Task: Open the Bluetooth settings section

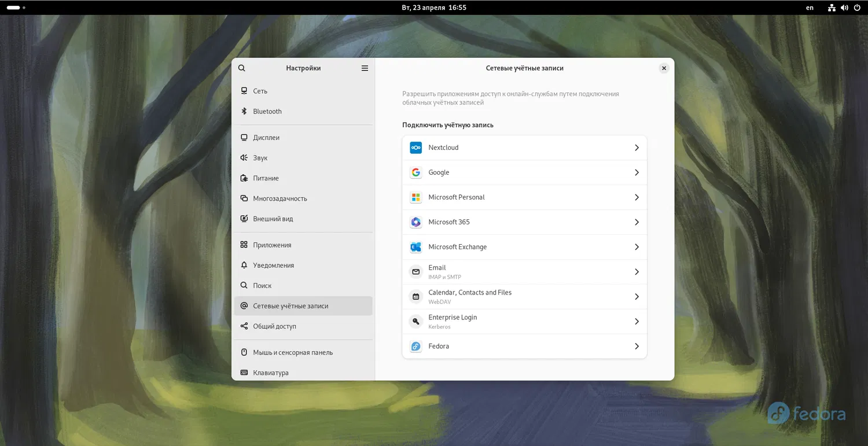Action: pos(303,112)
